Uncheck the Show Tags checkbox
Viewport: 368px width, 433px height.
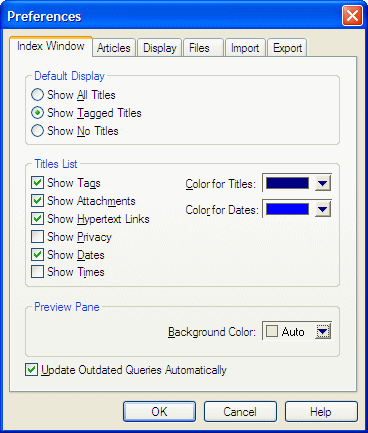point(37,183)
